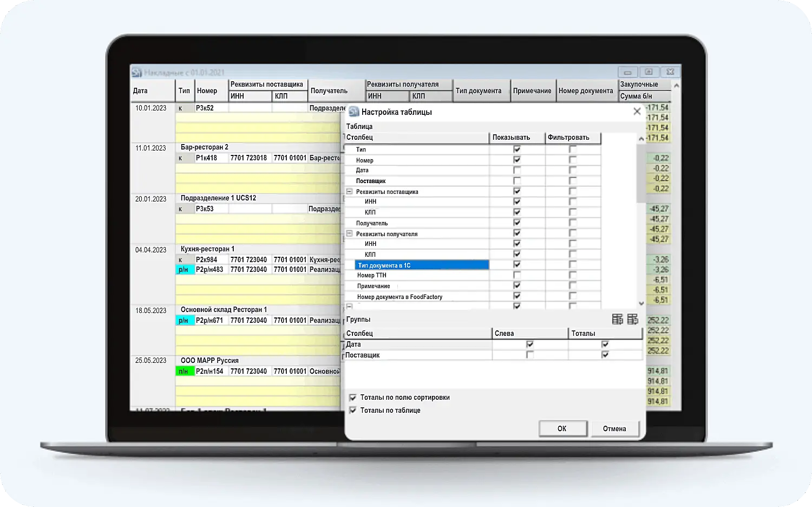Image resolution: width=812 pixels, height=507 pixels.
Task: Click Номер документа header in Накладные window
Action: click(x=586, y=90)
